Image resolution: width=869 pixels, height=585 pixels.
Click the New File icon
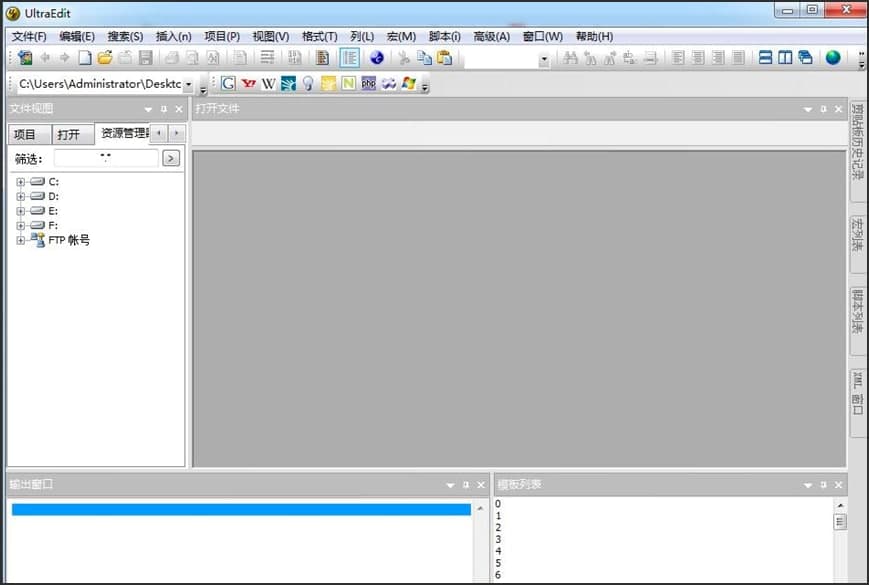pyautogui.click(x=84, y=58)
